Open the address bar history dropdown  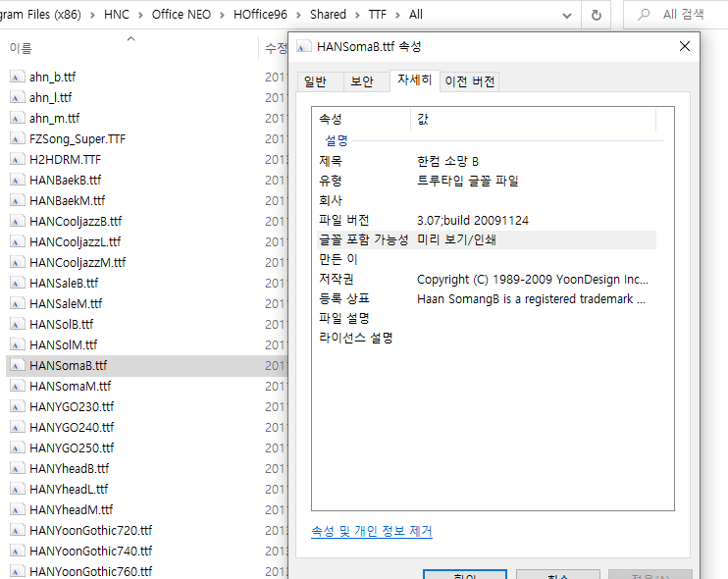pos(567,16)
